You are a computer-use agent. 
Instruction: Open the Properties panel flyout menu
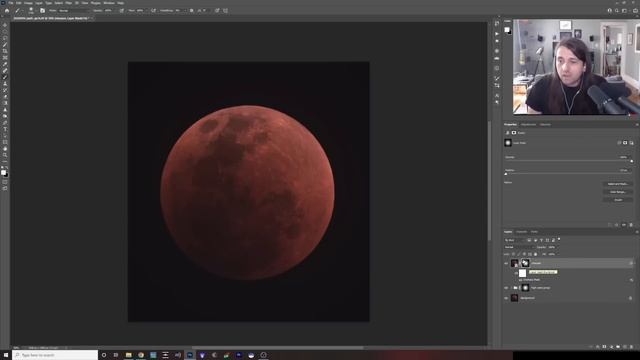tap(637, 124)
